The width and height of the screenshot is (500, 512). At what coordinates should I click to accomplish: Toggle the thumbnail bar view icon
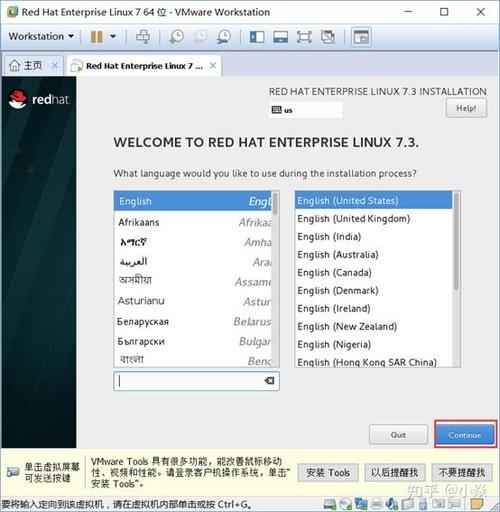(x=281, y=37)
